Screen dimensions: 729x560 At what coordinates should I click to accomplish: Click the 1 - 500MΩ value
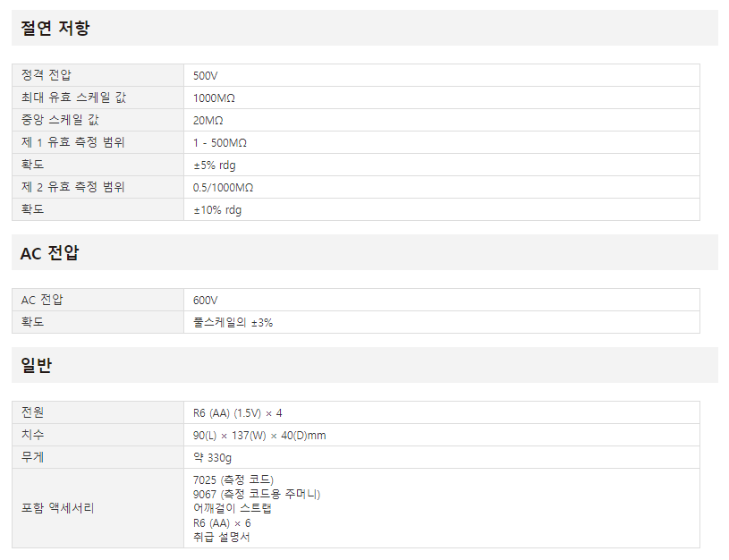tap(220, 143)
